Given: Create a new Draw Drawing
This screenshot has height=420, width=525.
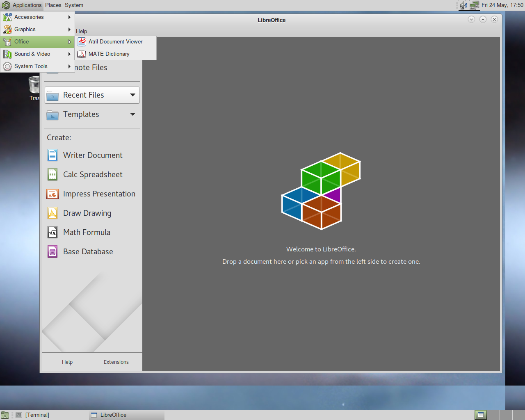Looking at the screenshot, I should click(x=93, y=213).
